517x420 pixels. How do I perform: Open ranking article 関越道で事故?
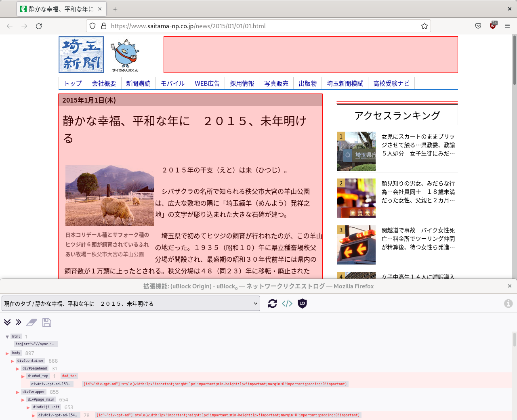(x=418, y=239)
